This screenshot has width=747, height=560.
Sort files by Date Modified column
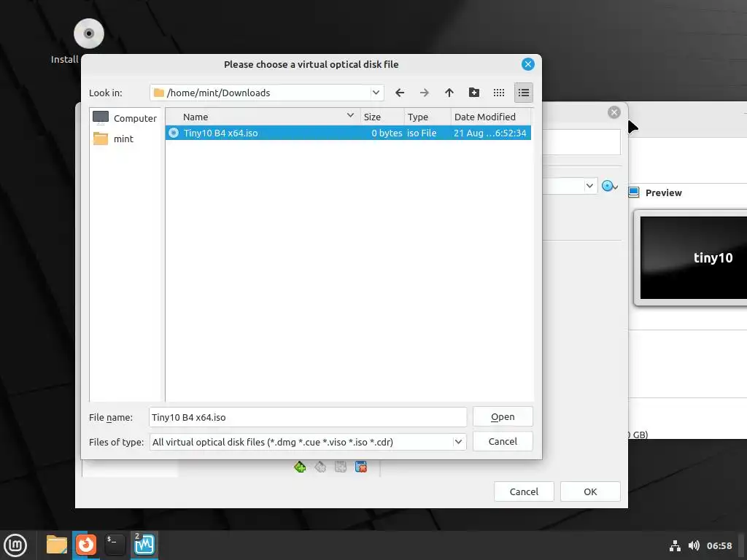pyautogui.click(x=491, y=117)
